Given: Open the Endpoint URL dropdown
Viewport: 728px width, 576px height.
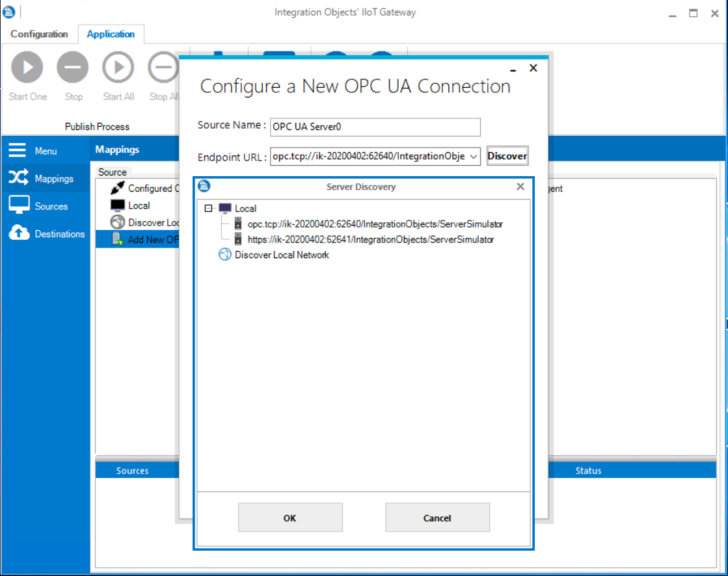Looking at the screenshot, I should pyautogui.click(x=473, y=156).
